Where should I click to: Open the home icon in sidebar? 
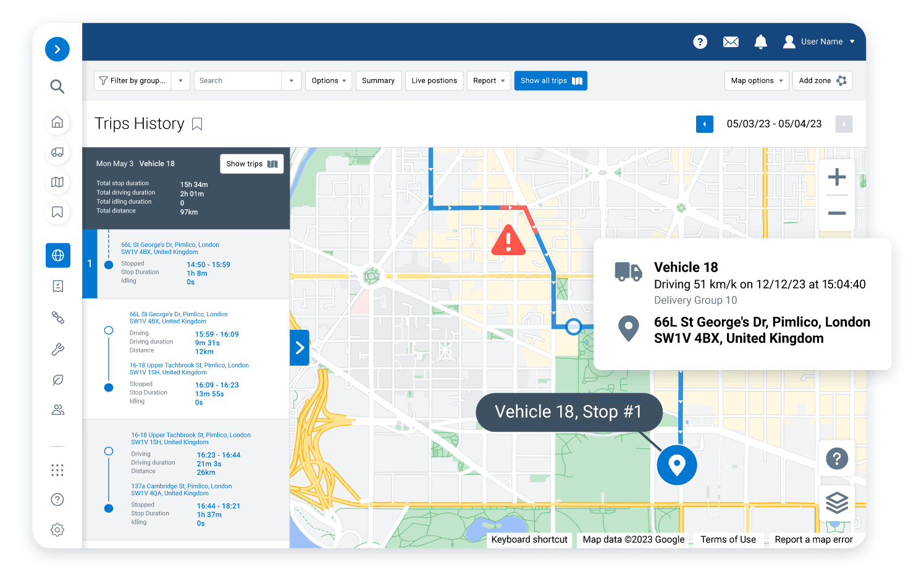(57, 122)
